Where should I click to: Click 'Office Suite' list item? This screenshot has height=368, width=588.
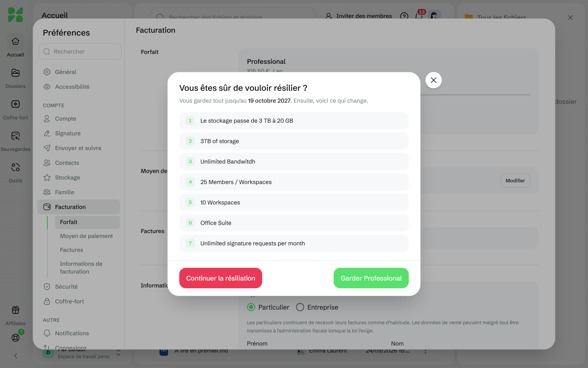click(294, 223)
